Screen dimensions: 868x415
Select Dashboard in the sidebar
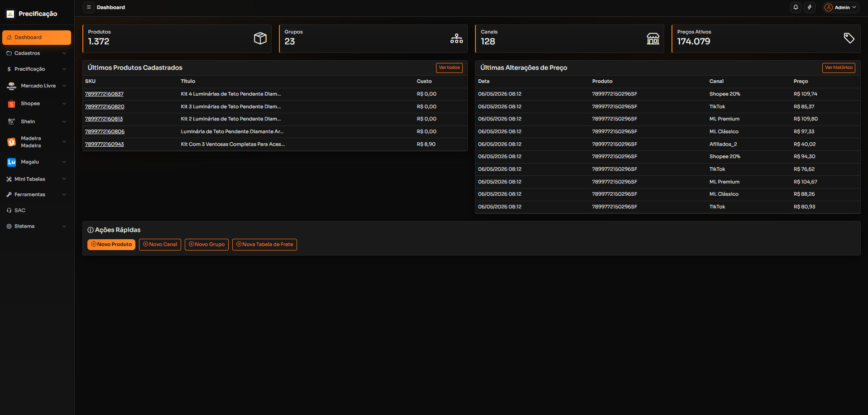(37, 38)
